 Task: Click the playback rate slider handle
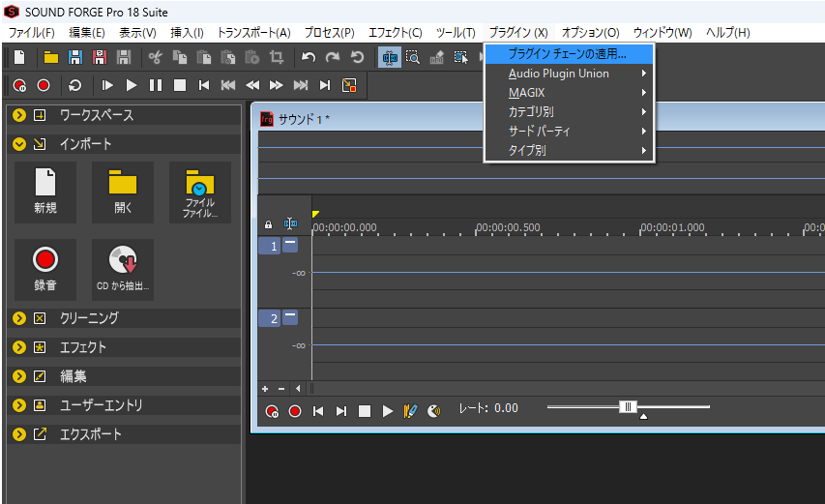click(x=628, y=407)
